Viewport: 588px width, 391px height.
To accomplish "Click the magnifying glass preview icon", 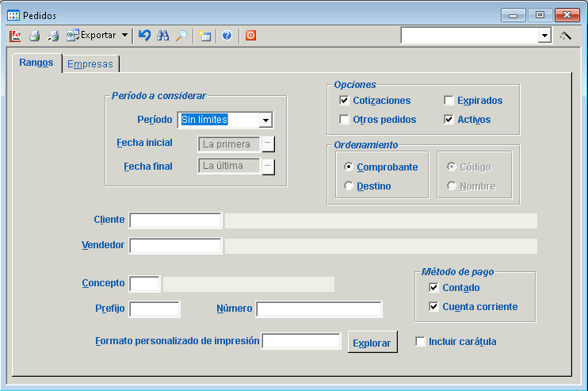I will (181, 36).
